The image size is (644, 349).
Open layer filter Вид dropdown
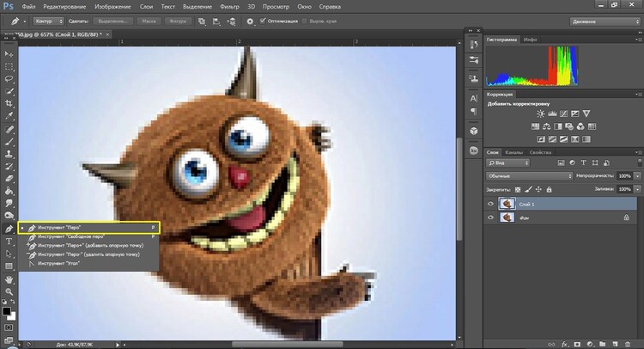coord(508,163)
